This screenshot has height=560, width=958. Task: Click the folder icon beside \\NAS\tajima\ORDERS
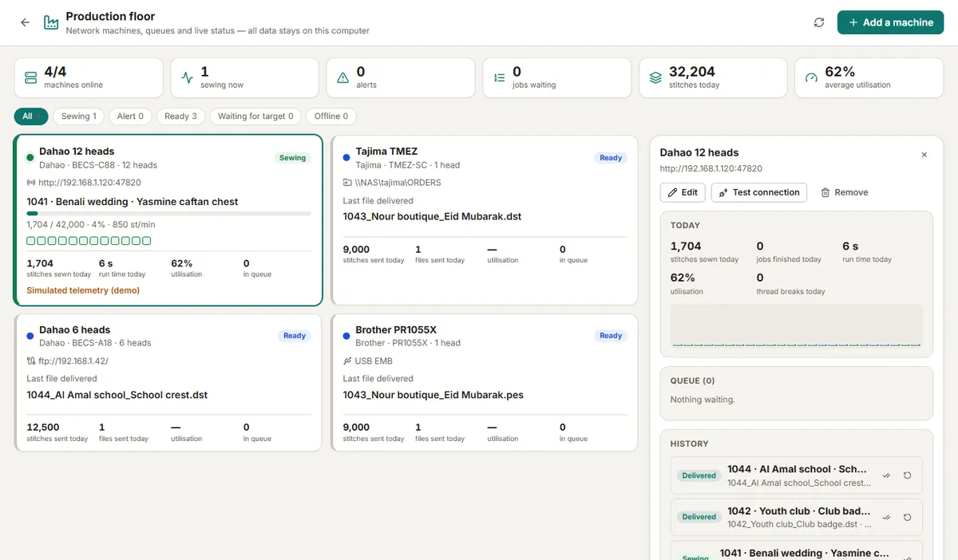(x=347, y=183)
